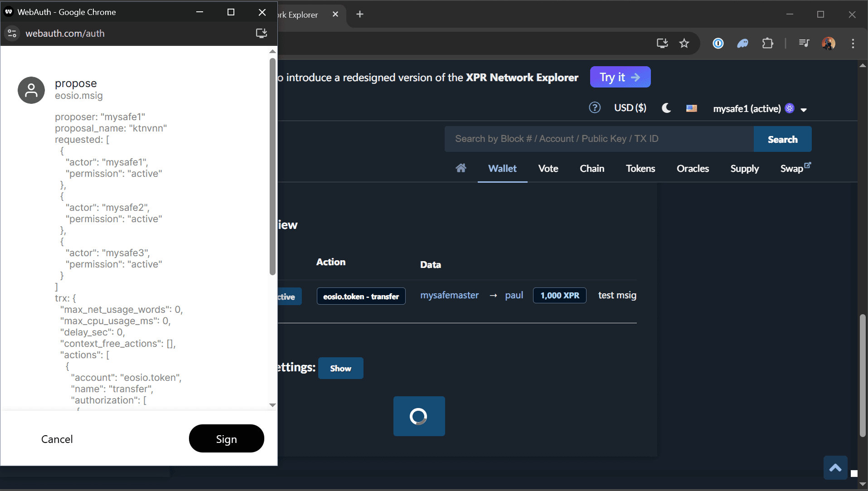This screenshot has width=868, height=491.
Task: Click the test msig memo text
Action: tap(617, 296)
